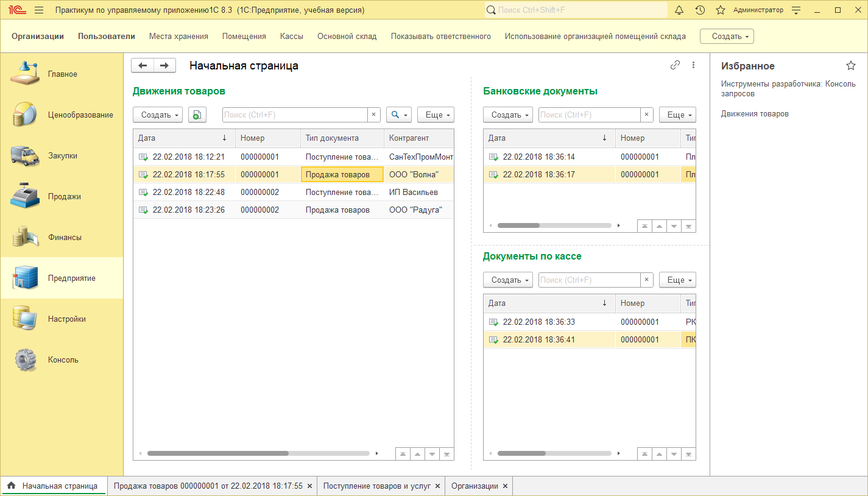Close the Продажа товаров 000000001 tab
Image resolution: width=868 pixels, height=496 pixels.
[x=309, y=486]
